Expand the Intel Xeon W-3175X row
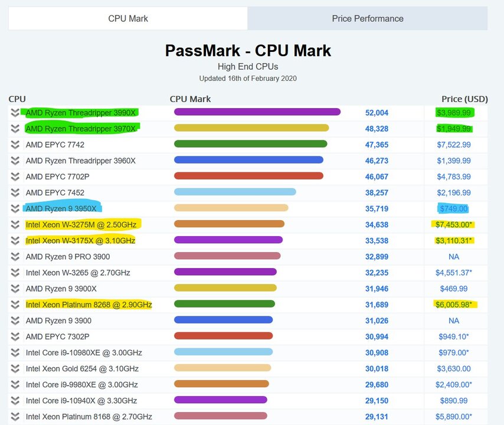This screenshot has width=504, height=425. (15, 240)
